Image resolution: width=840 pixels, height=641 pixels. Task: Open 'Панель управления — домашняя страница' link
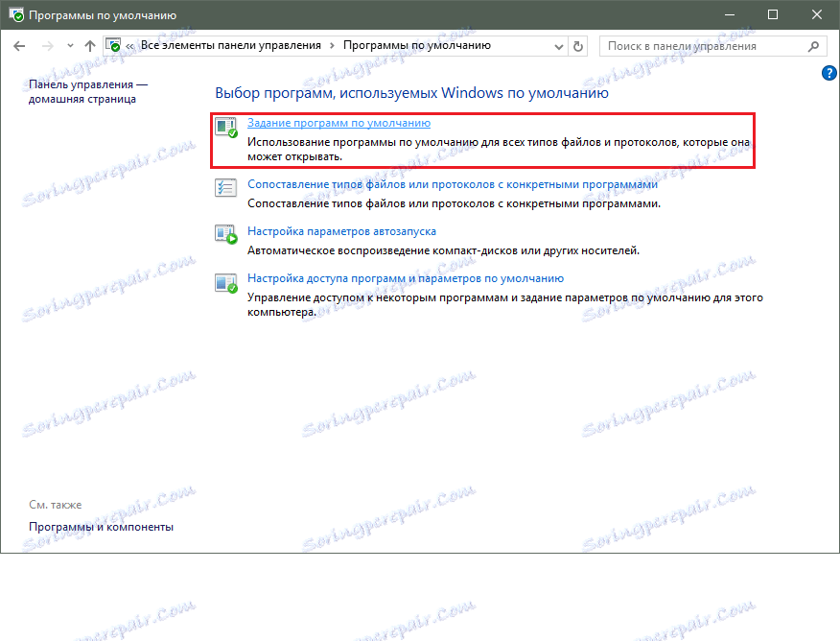pos(88,92)
